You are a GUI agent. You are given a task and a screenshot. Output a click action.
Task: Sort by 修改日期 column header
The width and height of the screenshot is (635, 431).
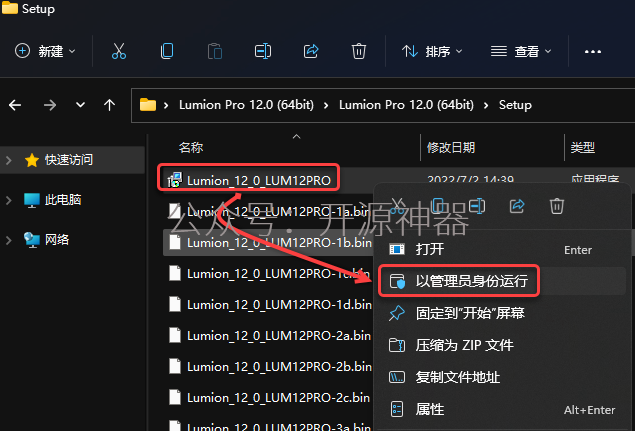(x=451, y=147)
